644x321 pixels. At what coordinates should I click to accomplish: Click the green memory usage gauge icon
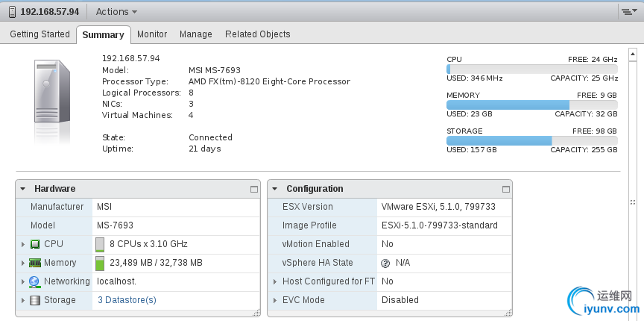pos(100,263)
